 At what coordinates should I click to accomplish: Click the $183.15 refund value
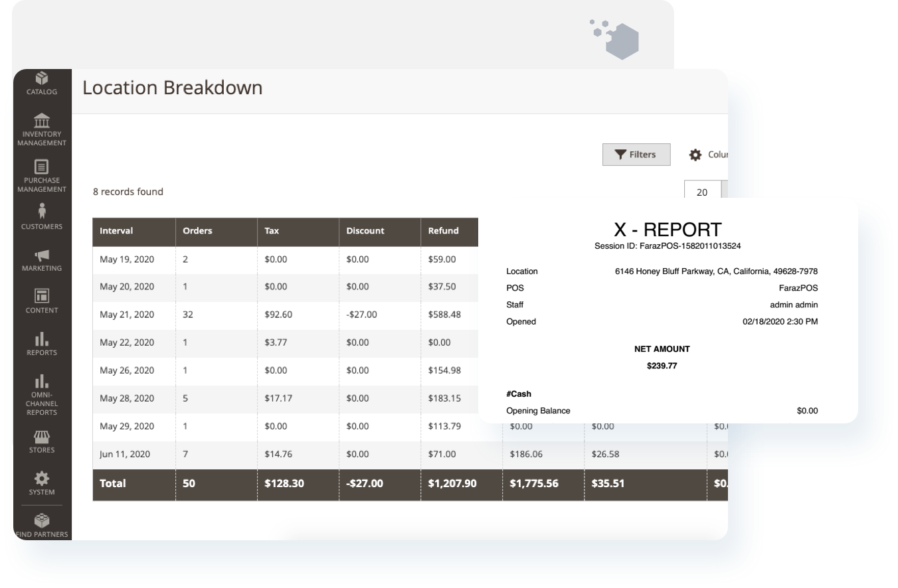tap(444, 398)
